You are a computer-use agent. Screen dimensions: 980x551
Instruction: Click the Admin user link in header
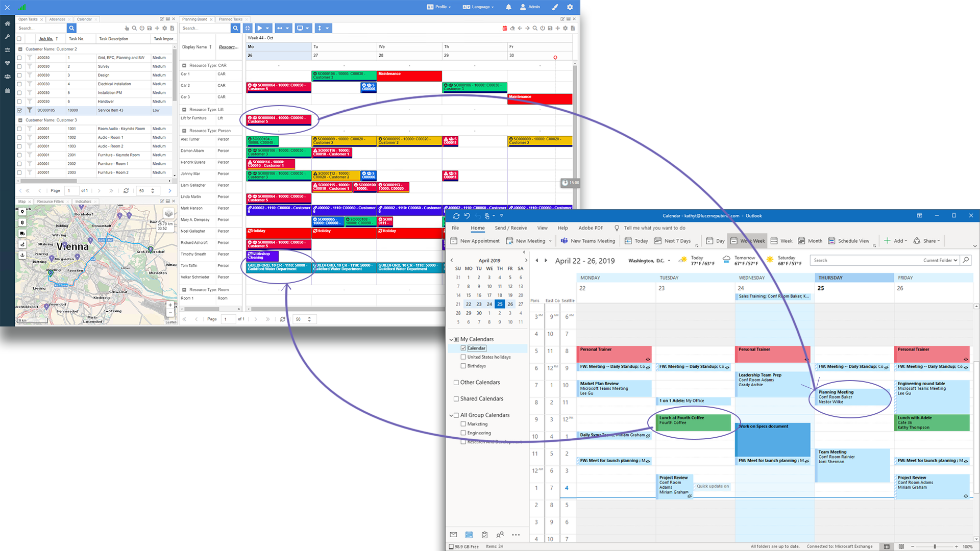530,7
